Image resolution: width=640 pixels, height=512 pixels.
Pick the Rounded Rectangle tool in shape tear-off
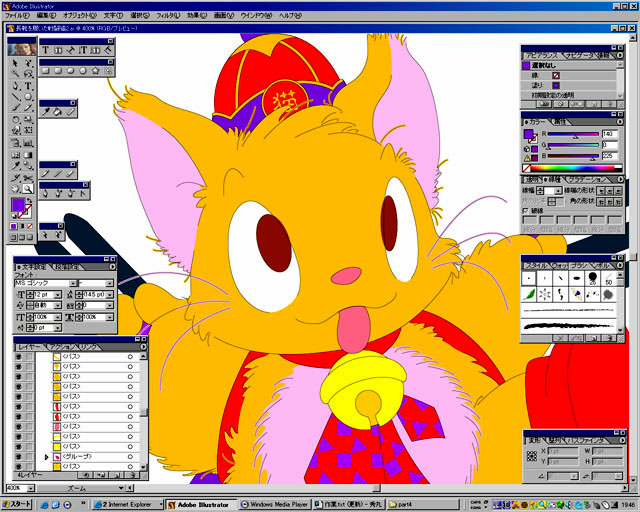(x=58, y=71)
